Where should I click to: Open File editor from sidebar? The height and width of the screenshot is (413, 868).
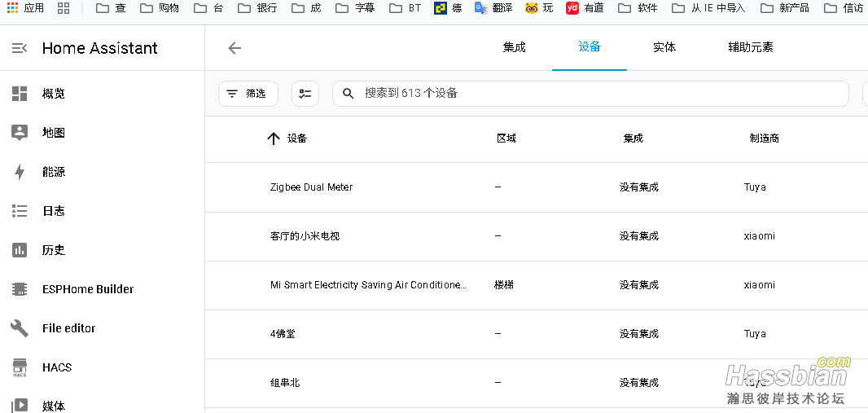pyautogui.click(x=103, y=328)
